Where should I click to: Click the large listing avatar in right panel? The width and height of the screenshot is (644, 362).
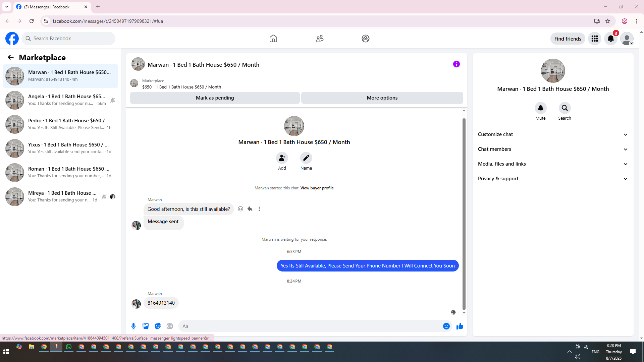553,71
